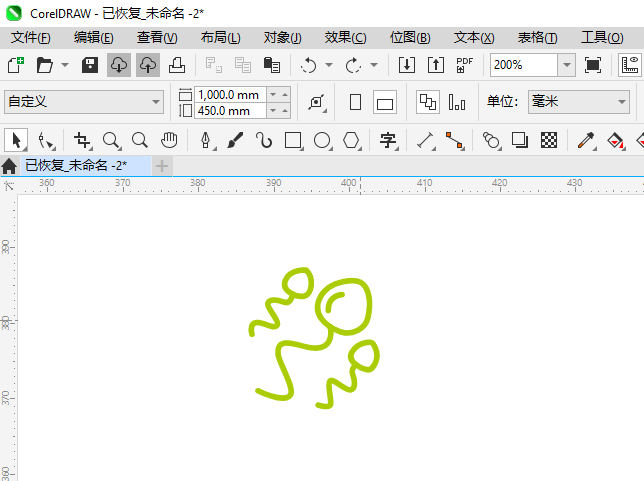This screenshot has width=644, height=481.
Task: Select the Pick arrow tool
Action: click(16, 140)
